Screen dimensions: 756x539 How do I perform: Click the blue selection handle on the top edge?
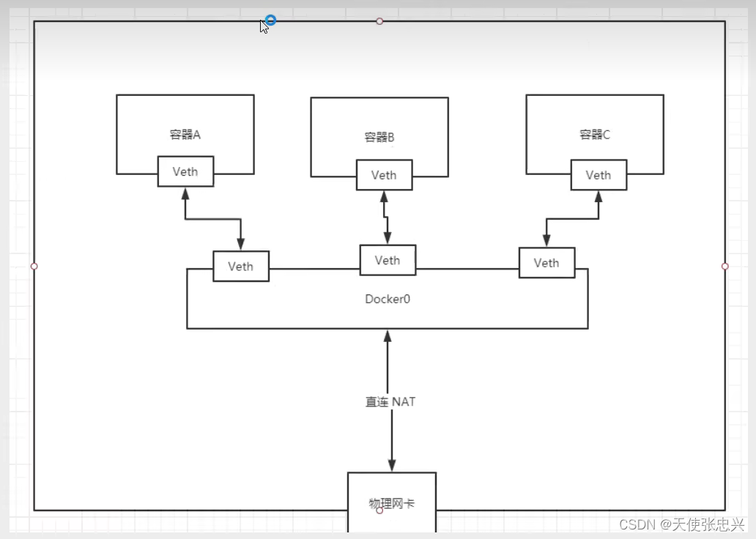270,21
